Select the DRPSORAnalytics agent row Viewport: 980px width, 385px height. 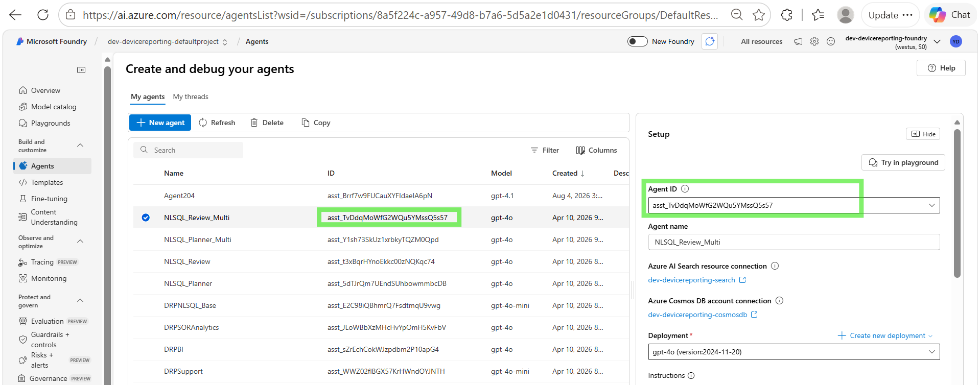tap(381, 327)
